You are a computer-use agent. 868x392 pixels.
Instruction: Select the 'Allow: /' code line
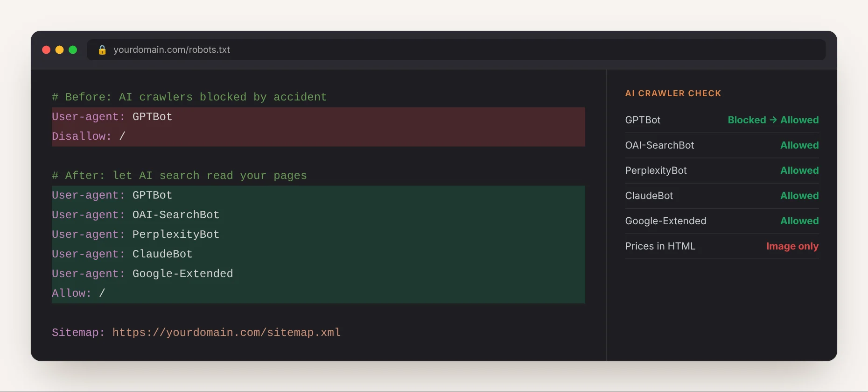[78, 293]
